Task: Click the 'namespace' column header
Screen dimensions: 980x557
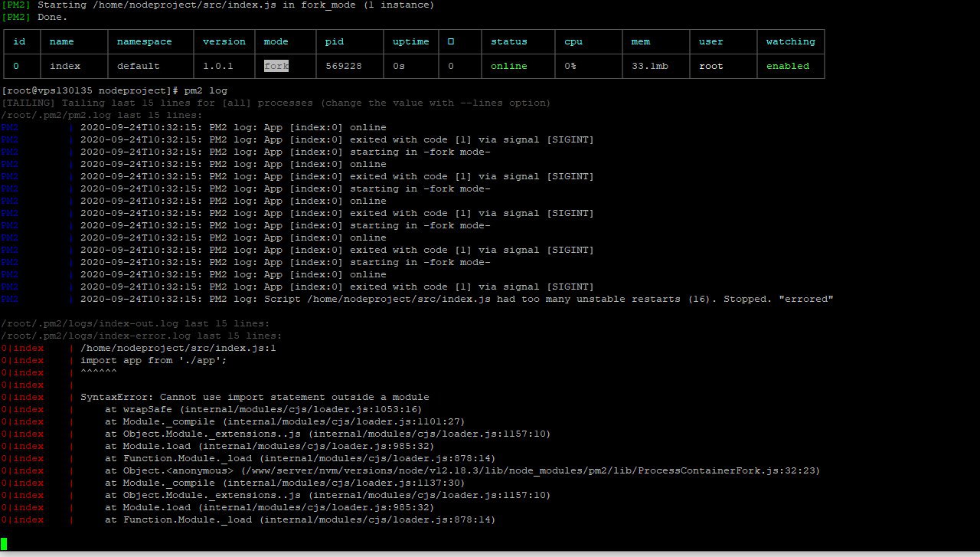Action: (x=145, y=41)
